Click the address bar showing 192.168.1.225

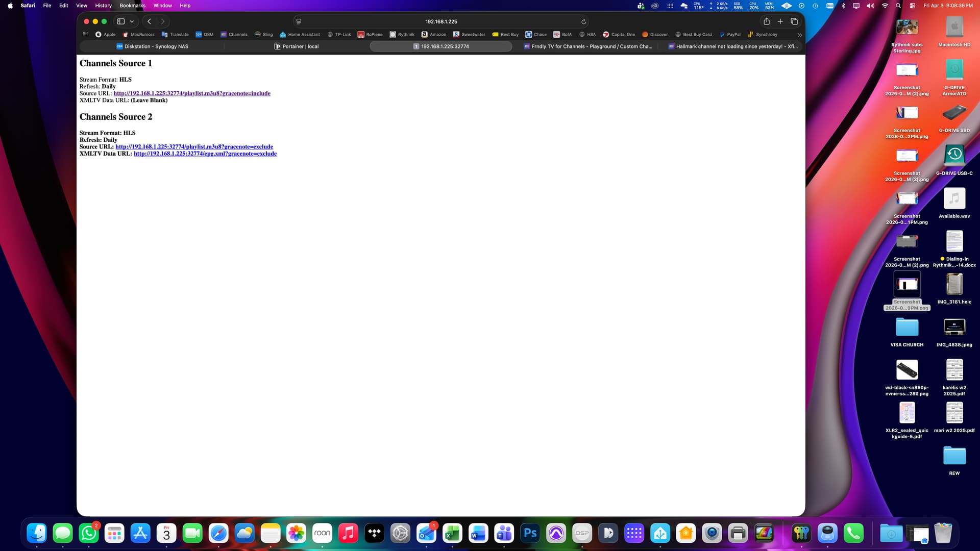[441, 21]
